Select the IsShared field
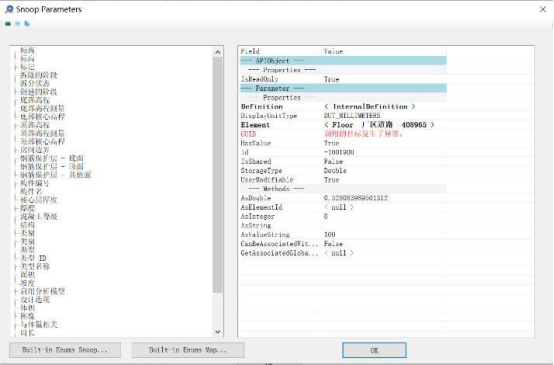554x365 pixels. [256, 161]
